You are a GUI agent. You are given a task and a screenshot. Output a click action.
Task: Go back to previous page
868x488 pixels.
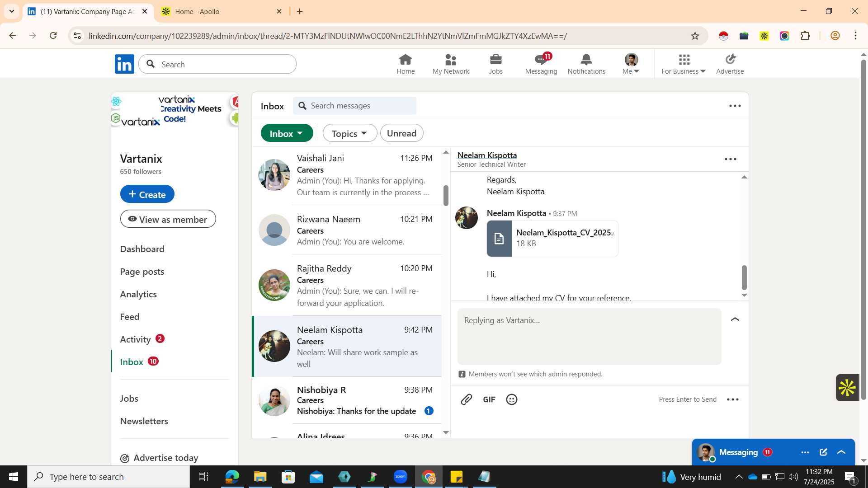click(x=12, y=36)
